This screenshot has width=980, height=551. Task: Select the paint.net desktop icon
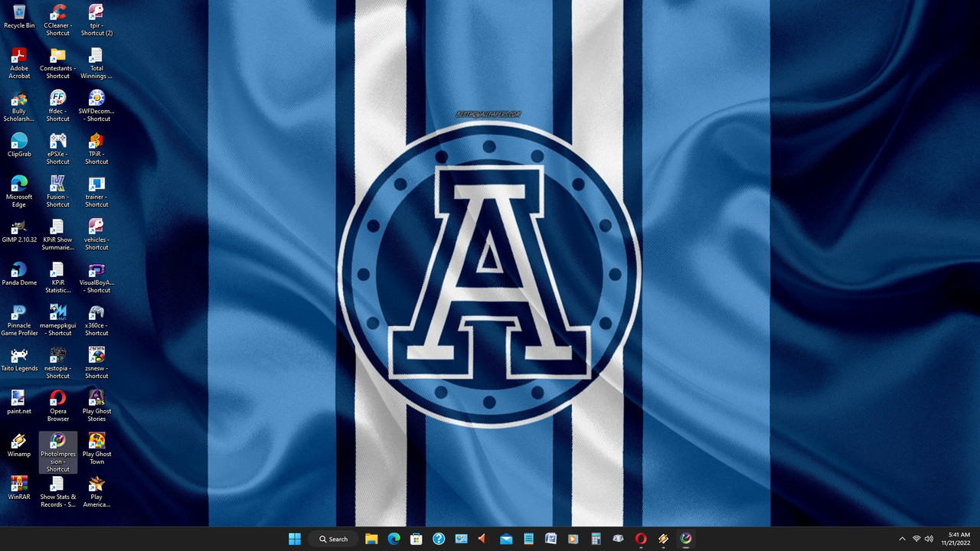[x=19, y=403]
